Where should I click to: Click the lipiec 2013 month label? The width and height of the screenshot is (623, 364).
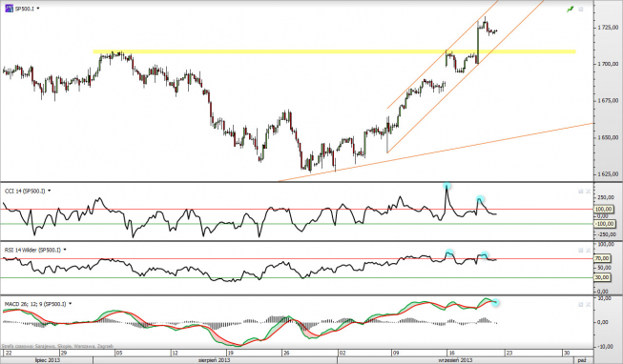(x=48, y=360)
